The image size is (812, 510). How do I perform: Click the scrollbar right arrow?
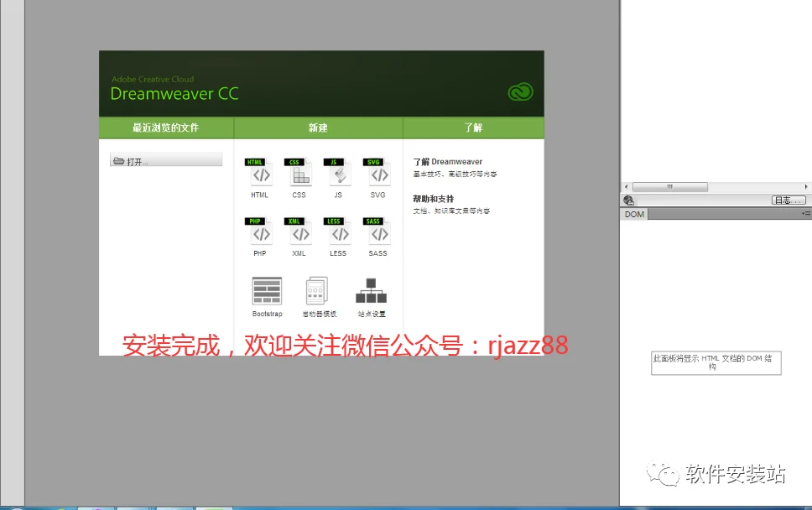pyautogui.click(x=806, y=187)
